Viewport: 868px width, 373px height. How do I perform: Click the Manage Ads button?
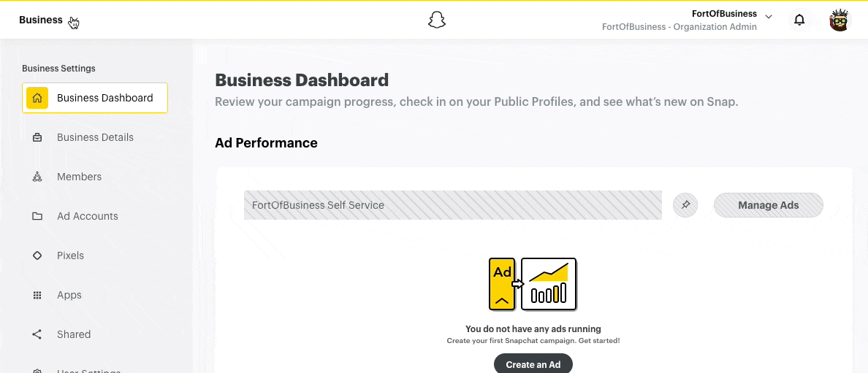(768, 205)
